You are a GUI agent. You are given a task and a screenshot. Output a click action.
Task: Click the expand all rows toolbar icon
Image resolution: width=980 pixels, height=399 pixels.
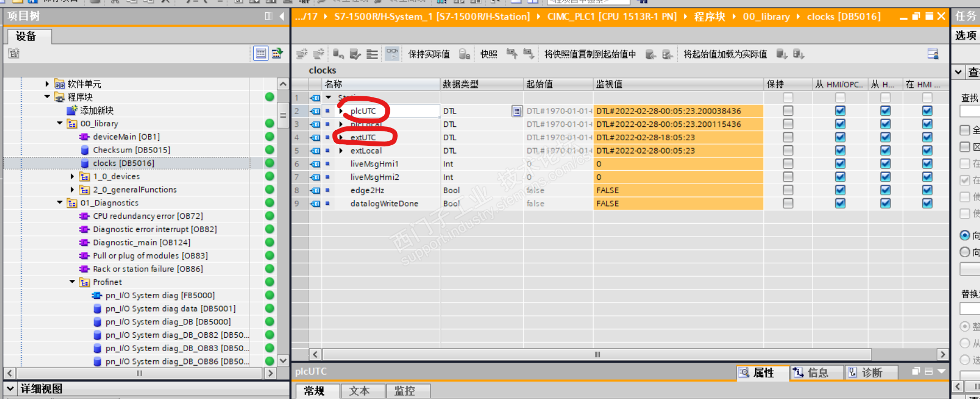pos(372,54)
